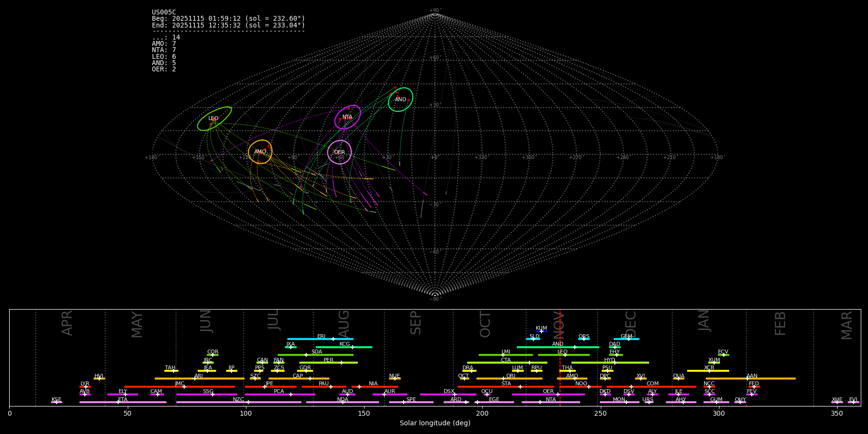Select the cyan GEM shower activity bar

(x=626, y=339)
